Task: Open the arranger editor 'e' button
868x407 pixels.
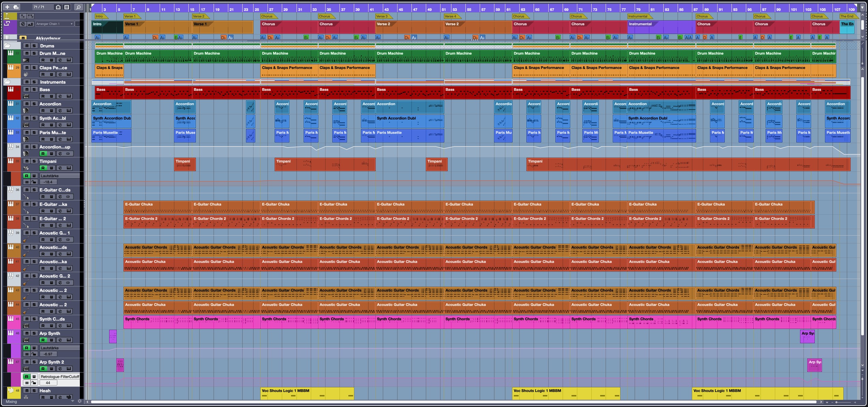Action: pos(23,24)
